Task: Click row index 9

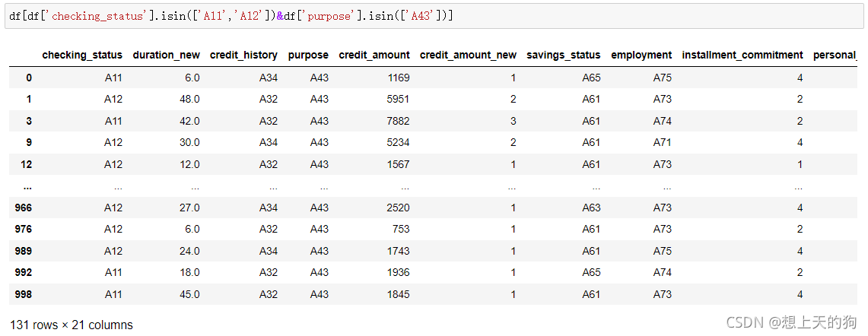Action: point(29,142)
